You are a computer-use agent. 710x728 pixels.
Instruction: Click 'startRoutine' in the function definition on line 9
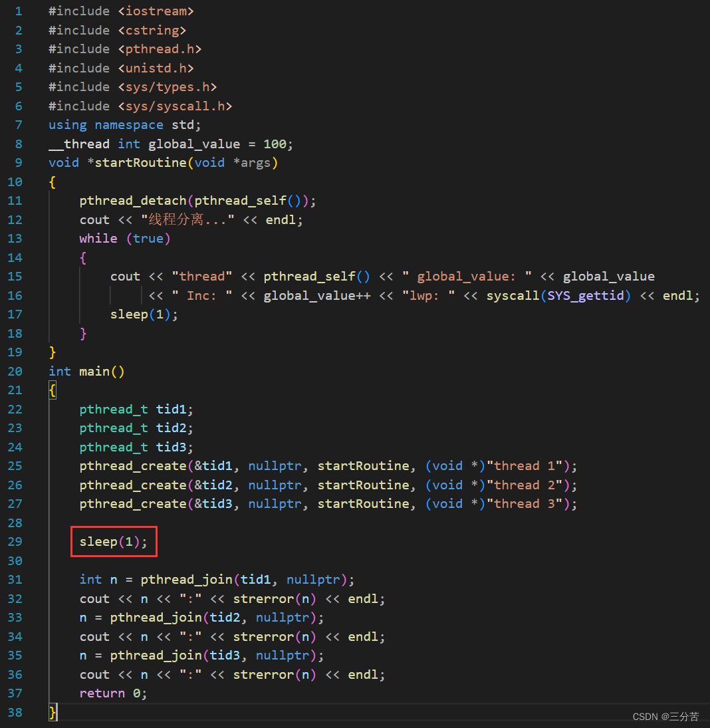click(141, 163)
